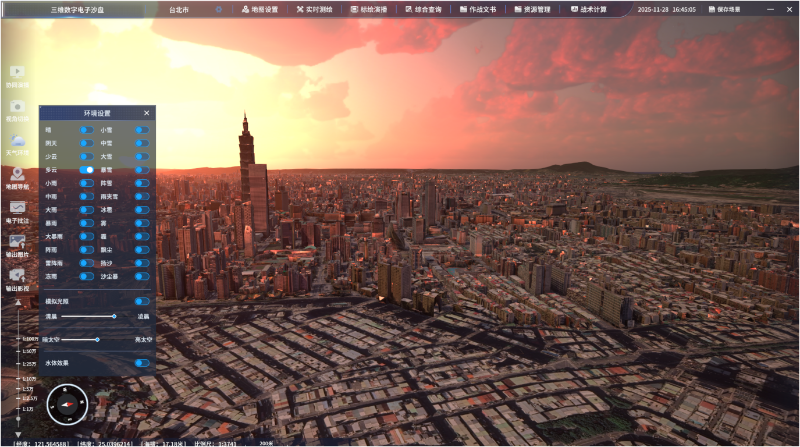
Task: Open the 战术计算 menu
Action: (x=589, y=9)
